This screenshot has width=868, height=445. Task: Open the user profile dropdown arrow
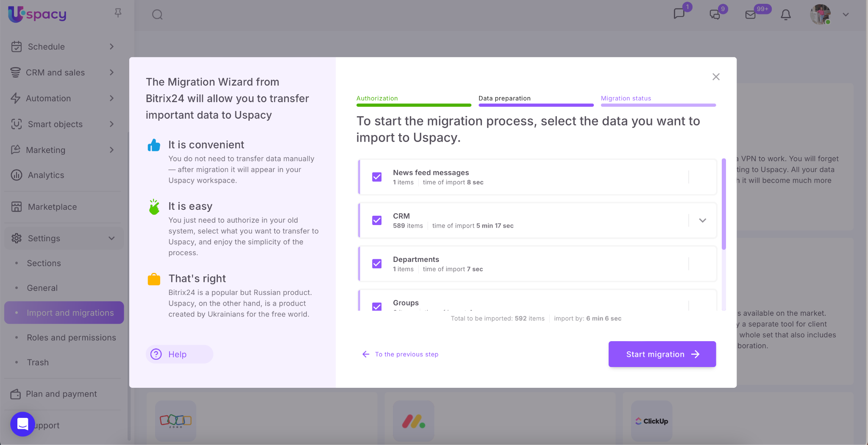(x=846, y=15)
